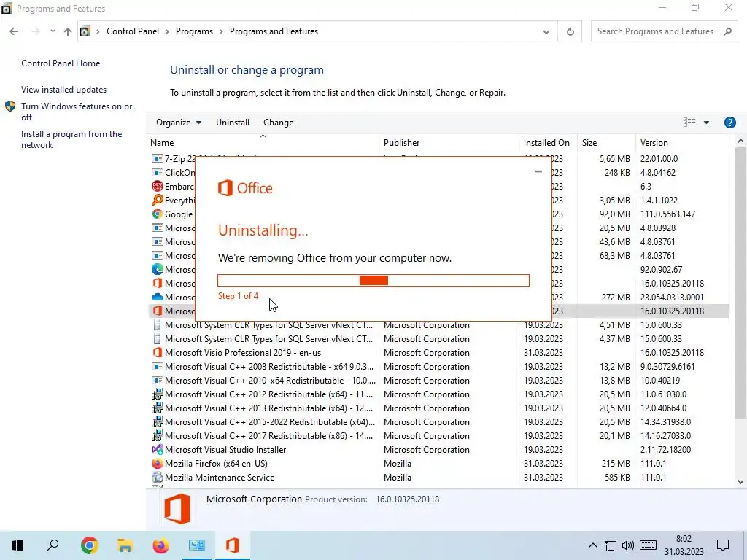Click the refresh button in the address bar
Image resolution: width=747 pixels, height=560 pixels.
[x=570, y=31]
